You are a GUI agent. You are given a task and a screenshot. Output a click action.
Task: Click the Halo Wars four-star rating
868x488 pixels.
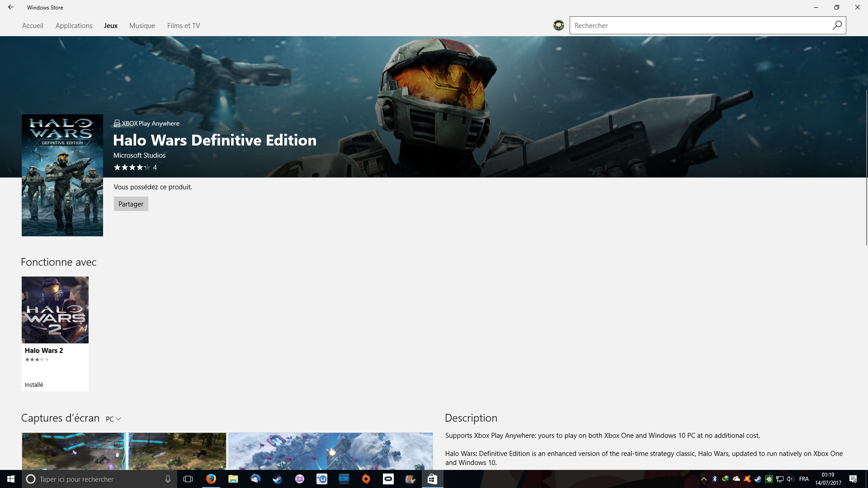pyautogui.click(x=132, y=168)
